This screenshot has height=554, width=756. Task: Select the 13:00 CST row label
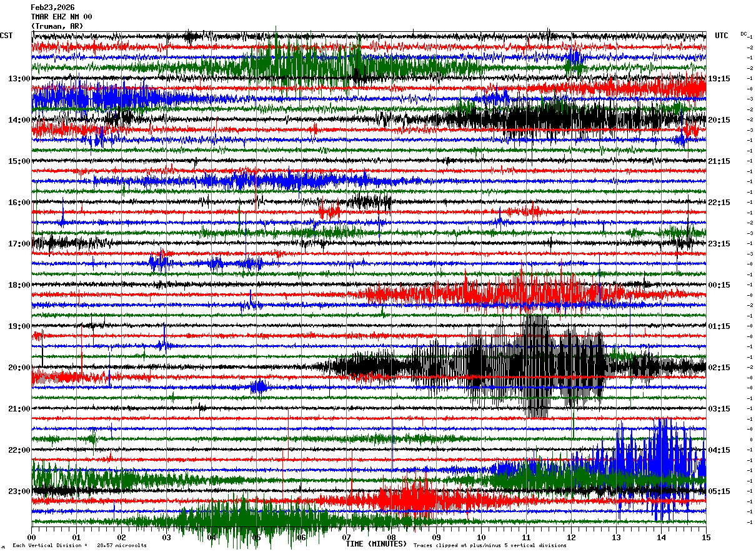click(19, 79)
